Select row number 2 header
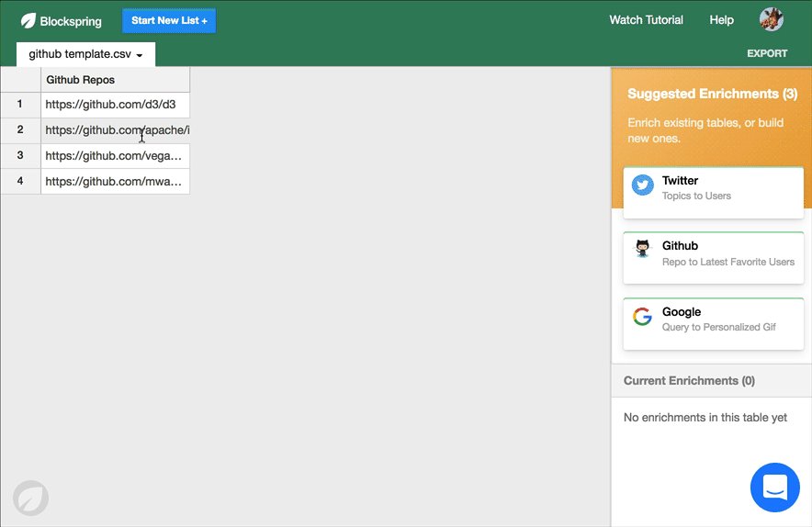This screenshot has height=527, width=812. (x=20, y=130)
